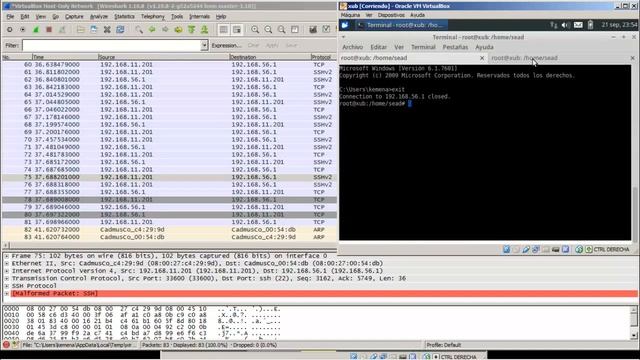Click the guest battery indicator icon
Screen dimensions: 640x360
click(590, 25)
